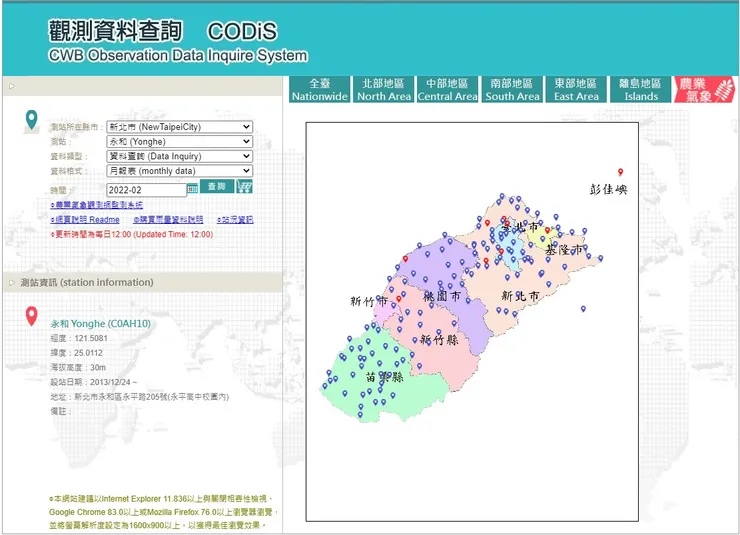Screen dimensions: 740x535
Task: Click the setup date 2013/12/24 text
Action: pos(113,382)
